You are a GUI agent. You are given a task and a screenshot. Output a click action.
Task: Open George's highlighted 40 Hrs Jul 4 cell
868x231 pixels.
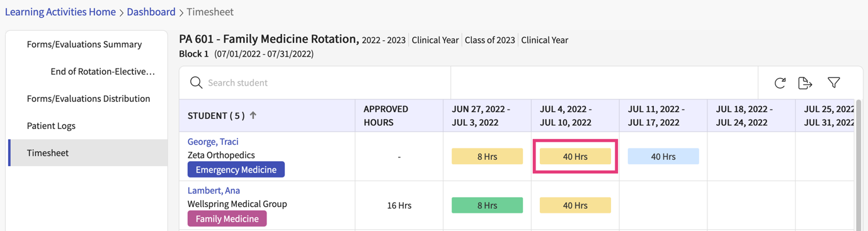click(575, 156)
